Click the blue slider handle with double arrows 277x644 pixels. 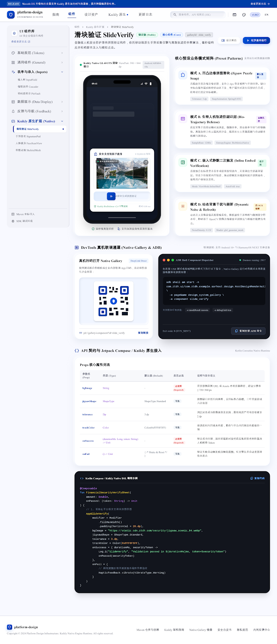point(111,196)
